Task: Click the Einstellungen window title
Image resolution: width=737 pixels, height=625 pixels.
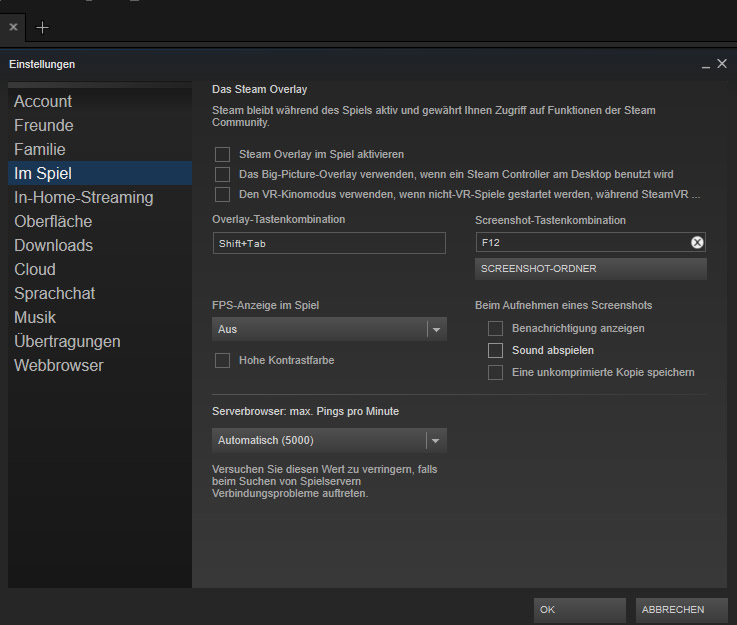Action: tap(42, 64)
